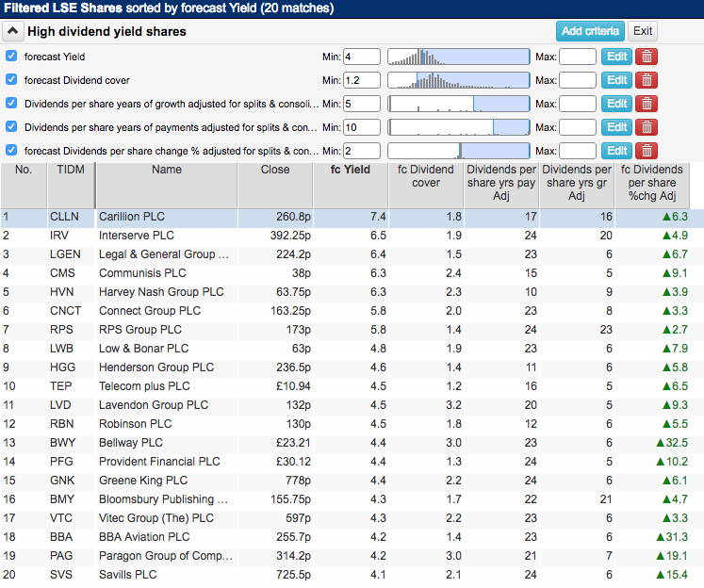The image size is (704, 588).
Task: Click the years of payments Max field
Action: tap(578, 127)
